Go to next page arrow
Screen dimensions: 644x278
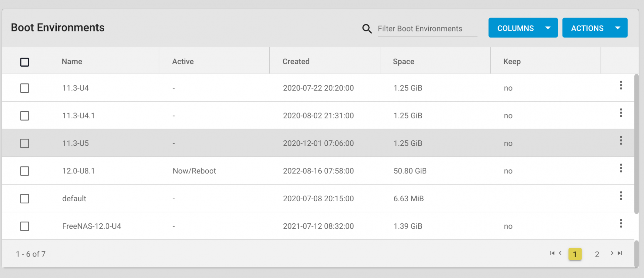pyautogui.click(x=612, y=253)
